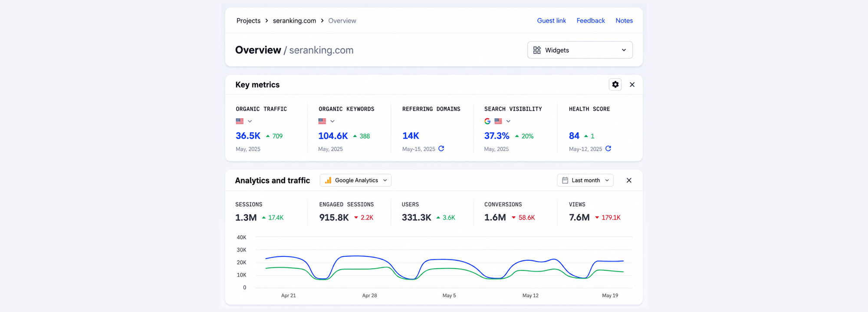Expand the Widgets dropdown
Viewport: 868px width, 312px height.
pos(580,50)
